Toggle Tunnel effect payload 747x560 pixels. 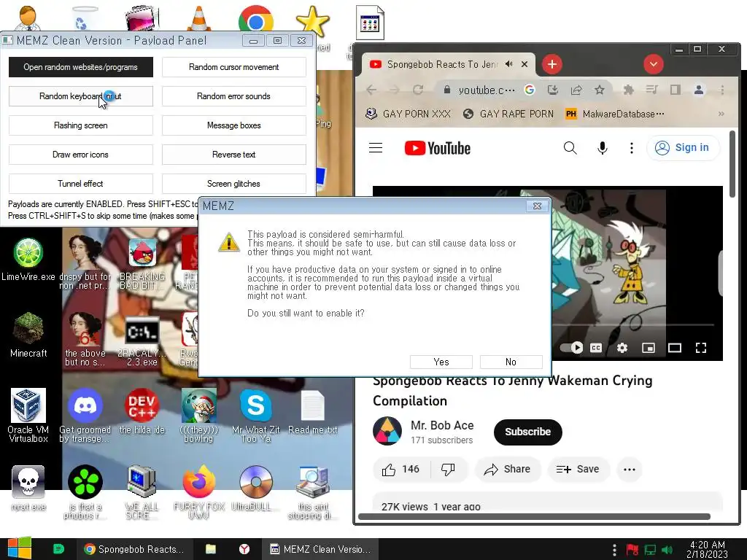coord(80,183)
